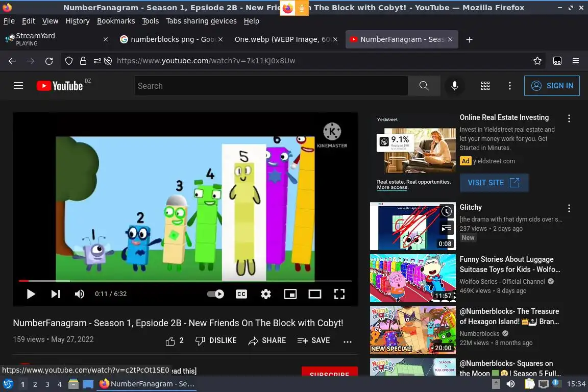Open Treasure of Hexagon Island video title
Image resolution: width=588 pixels, height=392 pixels.
(509, 316)
